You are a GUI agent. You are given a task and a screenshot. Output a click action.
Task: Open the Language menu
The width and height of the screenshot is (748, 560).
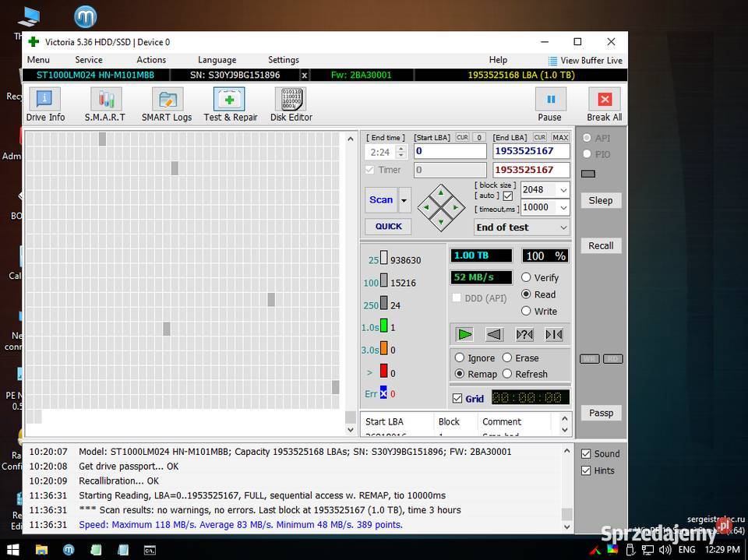click(x=217, y=60)
